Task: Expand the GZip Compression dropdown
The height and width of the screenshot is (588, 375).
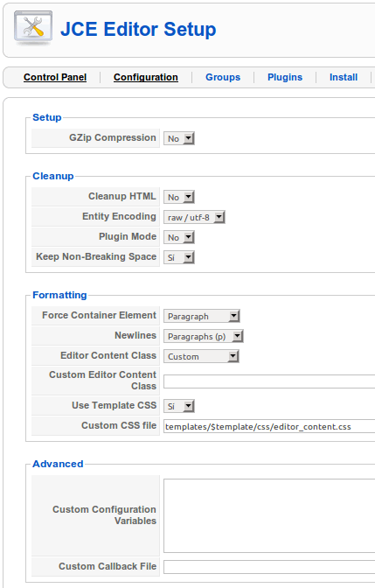Action: [x=179, y=138]
